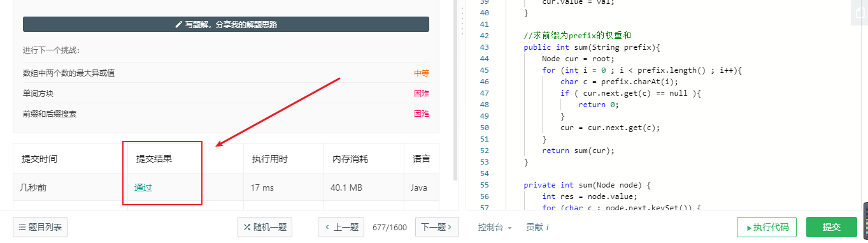
Task: Click the 进行下一个挑战 heading text
Action: [x=51, y=50]
